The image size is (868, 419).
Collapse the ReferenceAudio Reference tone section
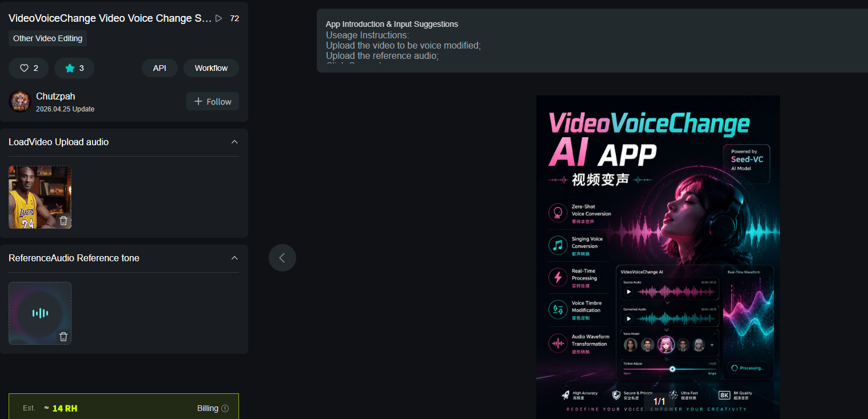click(x=234, y=258)
